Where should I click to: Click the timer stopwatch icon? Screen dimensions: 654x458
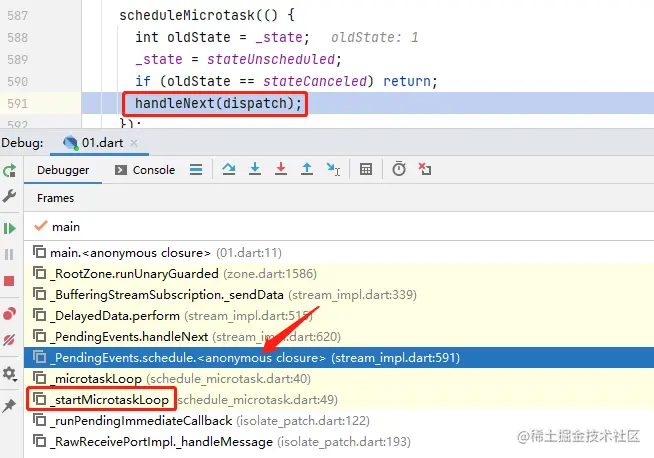pos(399,169)
